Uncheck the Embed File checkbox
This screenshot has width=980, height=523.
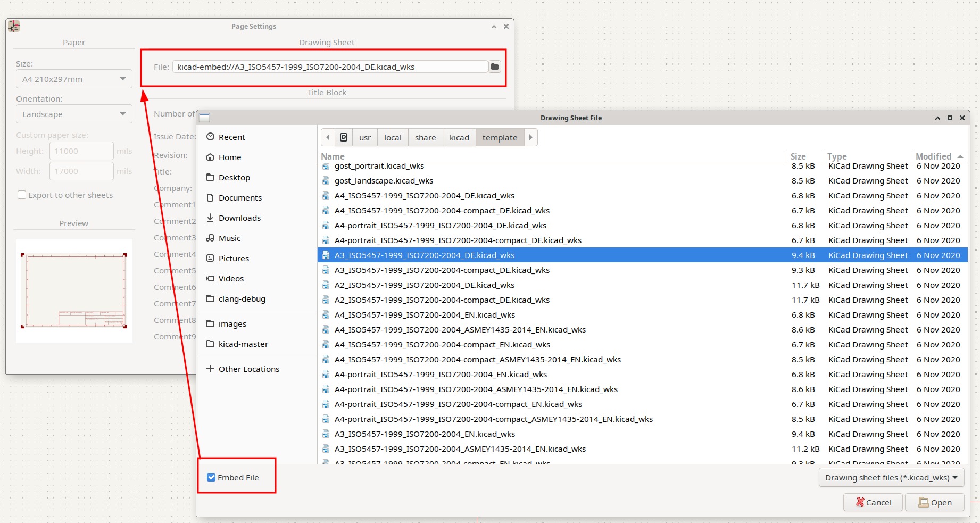click(212, 478)
